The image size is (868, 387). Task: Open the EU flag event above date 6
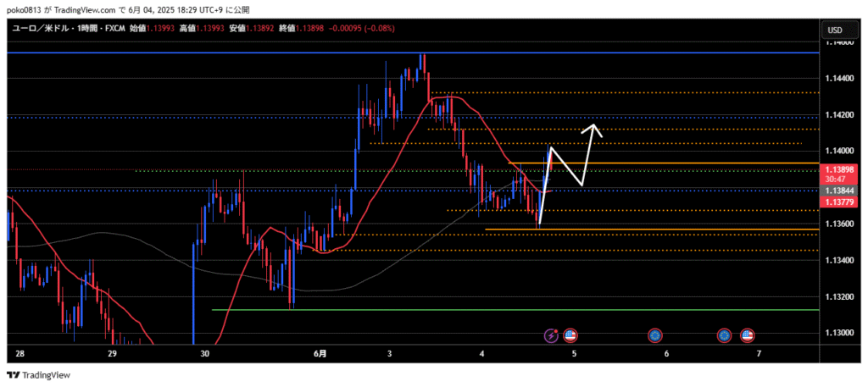coord(654,335)
